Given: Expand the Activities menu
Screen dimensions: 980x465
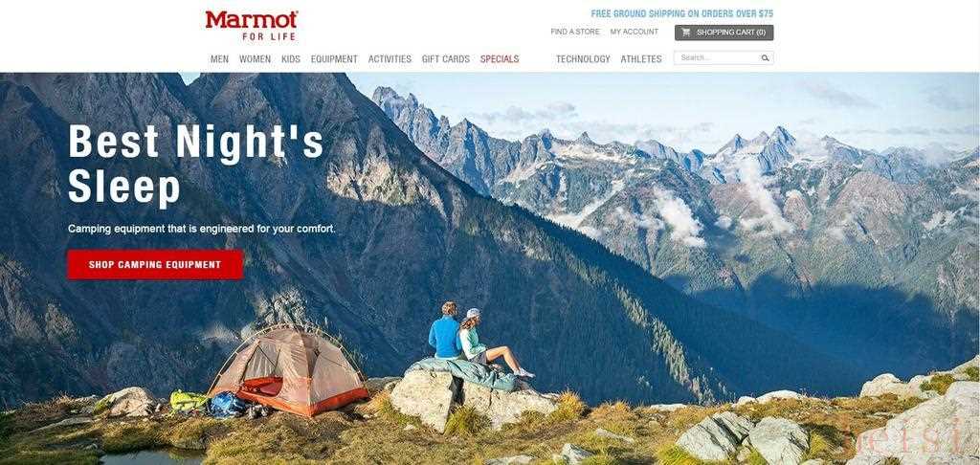Looking at the screenshot, I should [x=390, y=58].
